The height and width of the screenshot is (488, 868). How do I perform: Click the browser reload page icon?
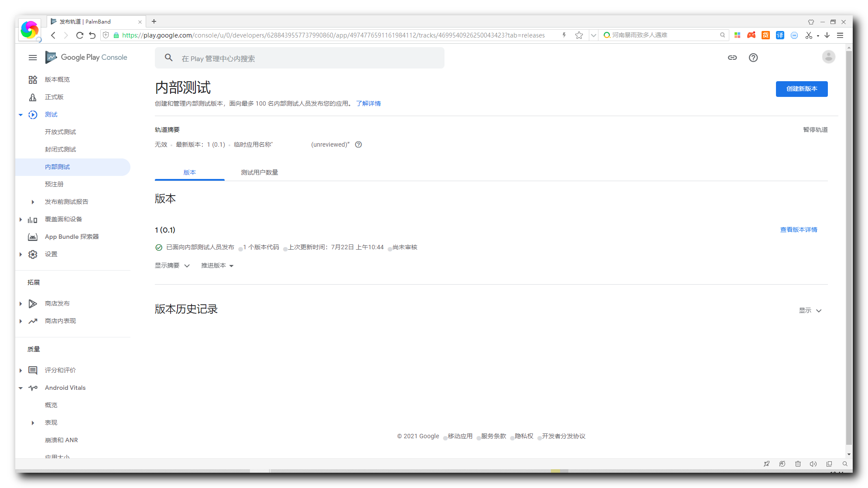click(x=79, y=35)
